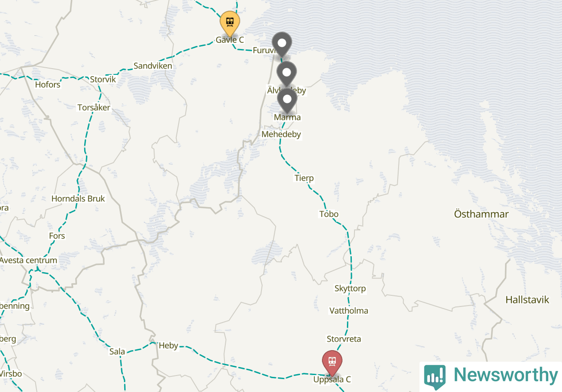
Task: Click the Östhammar town label
Action: point(481,214)
